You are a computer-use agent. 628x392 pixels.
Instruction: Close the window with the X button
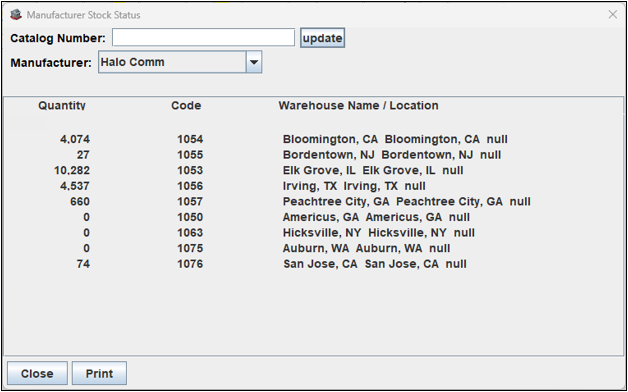click(x=612, y=15)
